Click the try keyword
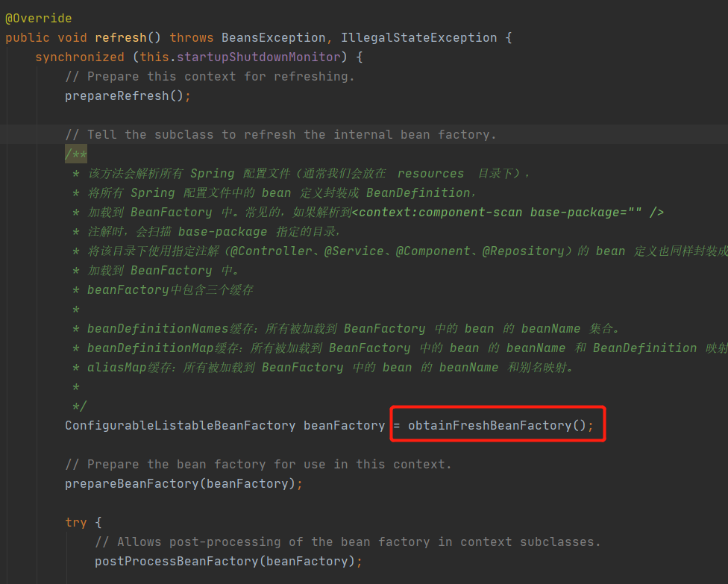 (x=75, y=523)
